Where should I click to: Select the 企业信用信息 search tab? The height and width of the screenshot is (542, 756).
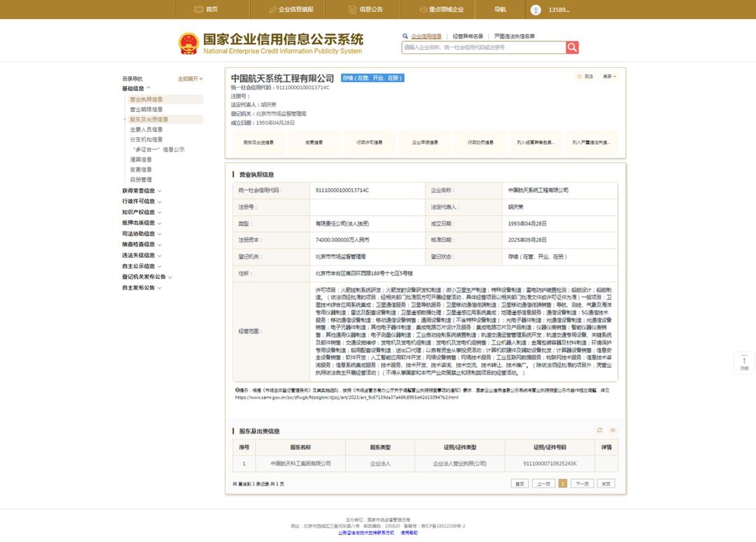[x=426, y=36]
